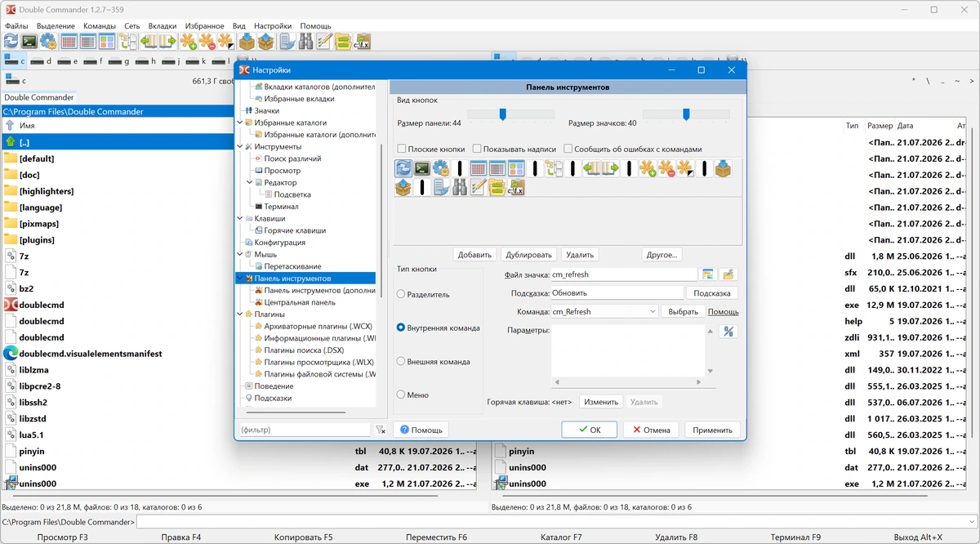The height and width of the screenshot is (544, 980).
Task: Select the asterisk-plus button in the toolbar editor
Action: click(648, 168)
